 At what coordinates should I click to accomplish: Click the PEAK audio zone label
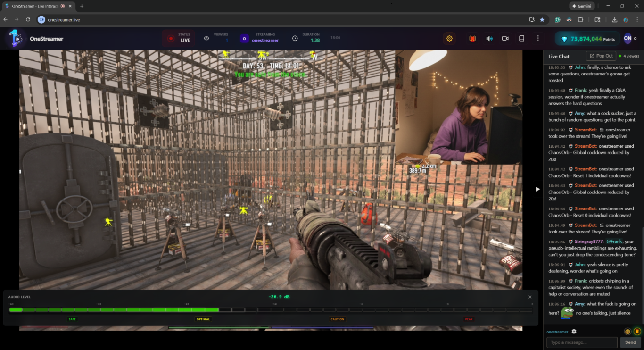click(x=469, y=319)
